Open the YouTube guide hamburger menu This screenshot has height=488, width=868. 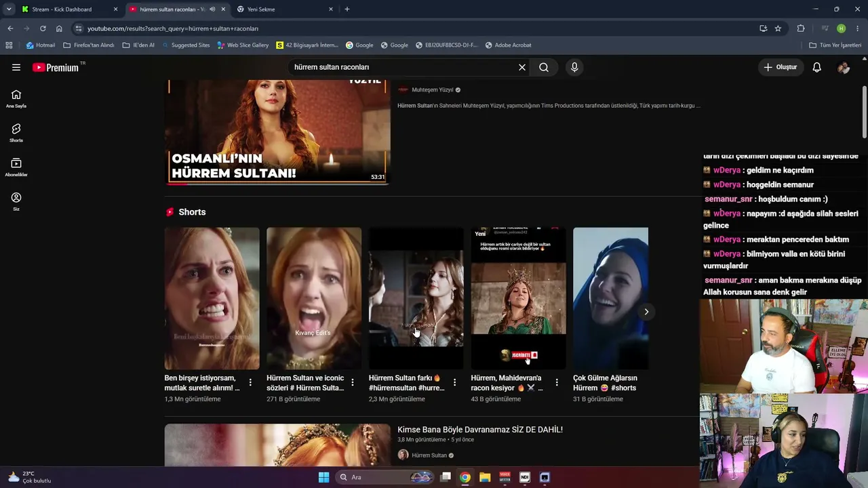[16, 67]
